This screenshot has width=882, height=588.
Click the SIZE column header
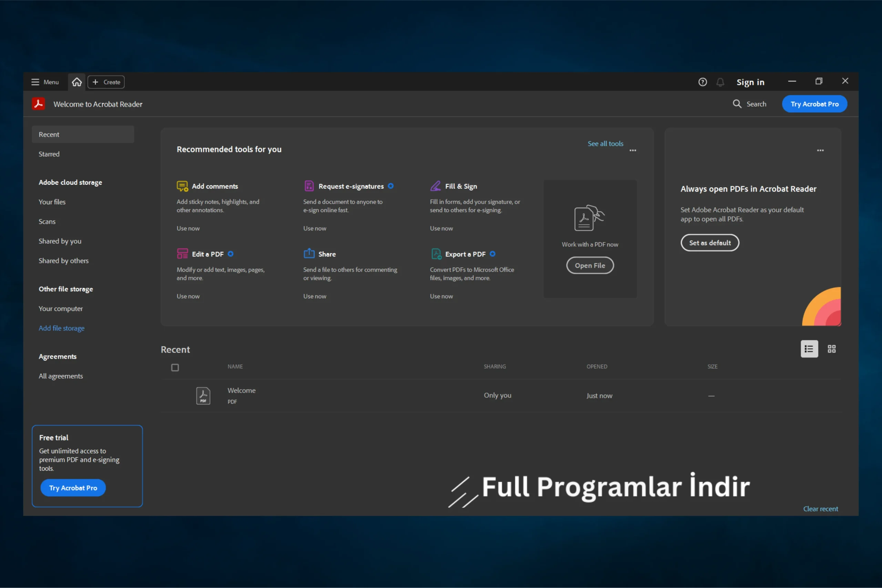click(x=712, y=367)
